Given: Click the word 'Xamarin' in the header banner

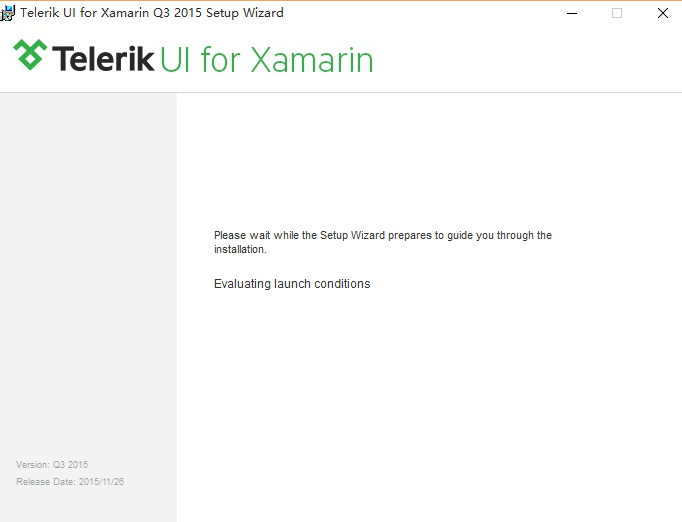Looking at the screenshot, I should tap(311, 59).
